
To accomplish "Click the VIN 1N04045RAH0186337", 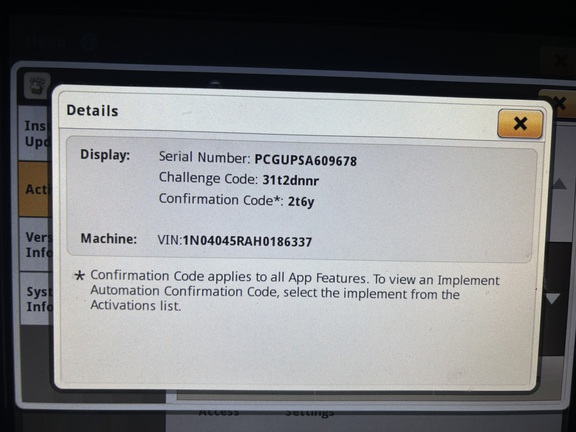I will coord(247,241).
